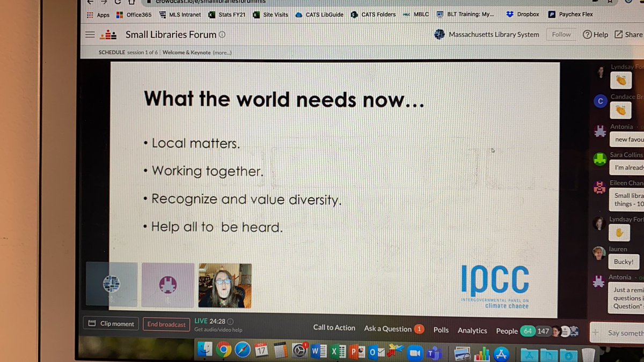Select the presenter webcam thumbnail
Viewport: 644px width, 362px height.
coord(225,285)
